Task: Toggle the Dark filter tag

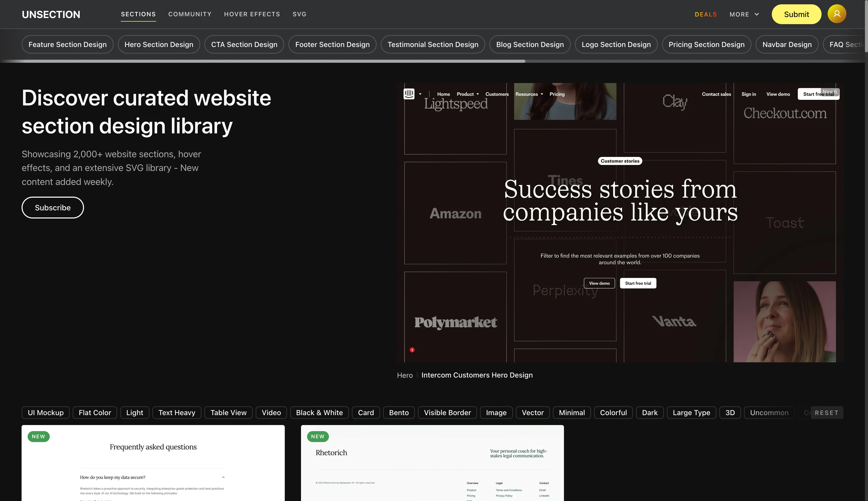Action: coord(649,413)
